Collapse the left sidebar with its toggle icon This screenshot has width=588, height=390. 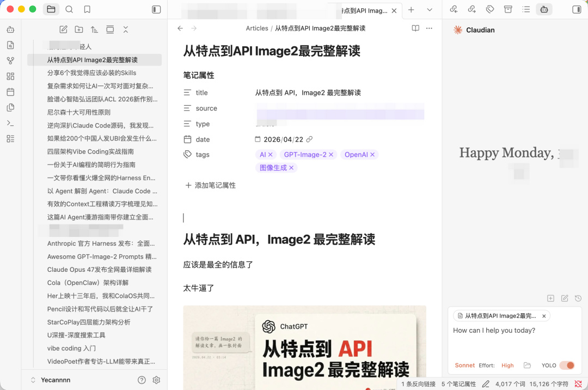click(156, 9)
